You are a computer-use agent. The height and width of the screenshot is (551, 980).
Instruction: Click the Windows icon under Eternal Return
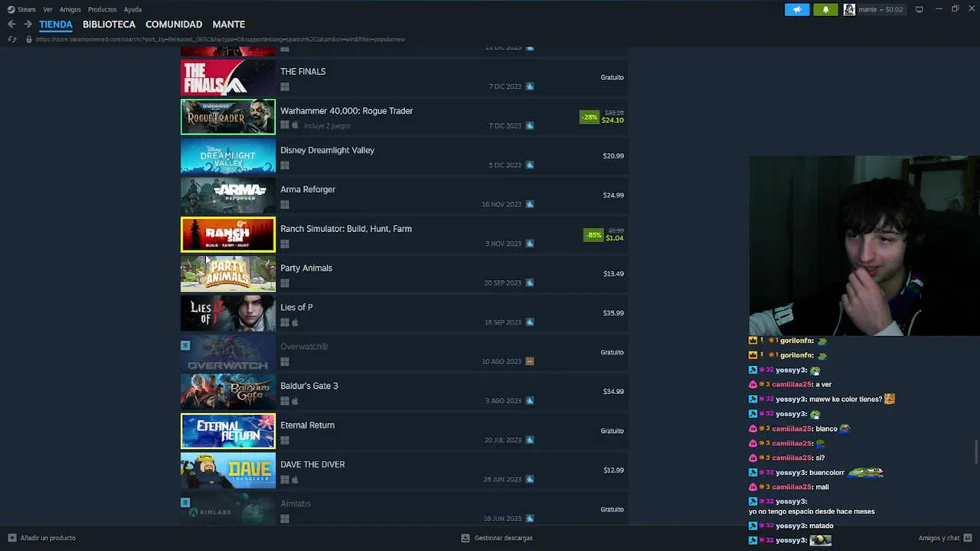[285, 440]
